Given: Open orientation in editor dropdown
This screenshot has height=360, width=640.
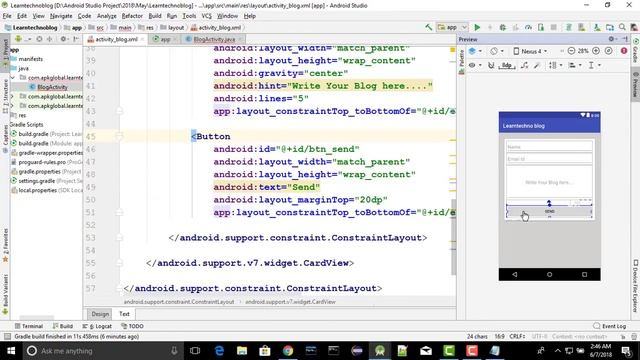Looking at the screenshot, I should [x=496, y=51].
